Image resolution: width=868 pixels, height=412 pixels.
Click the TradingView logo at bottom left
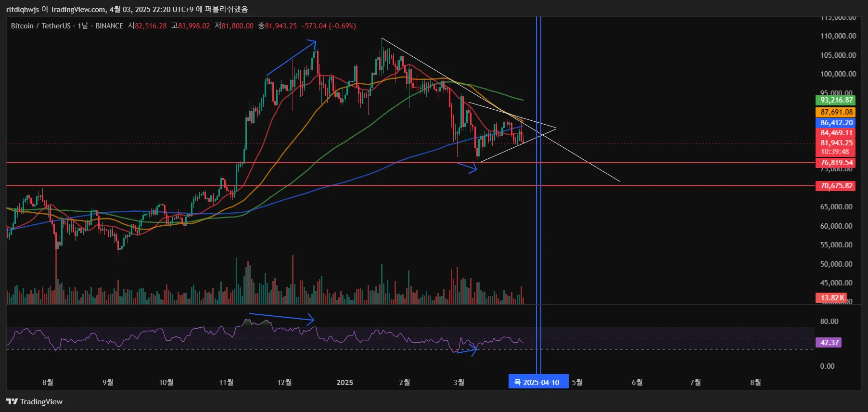coord(34,401)
